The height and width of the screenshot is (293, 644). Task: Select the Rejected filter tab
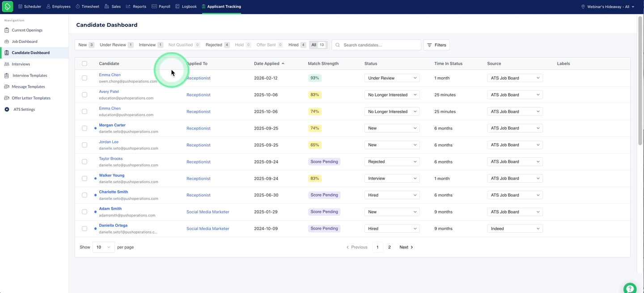coord(217,45)
